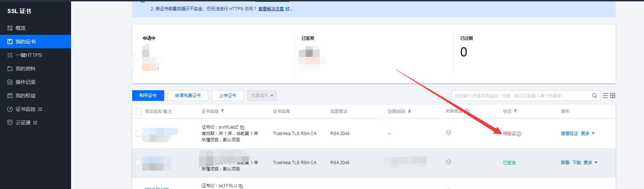Check the second certificate row checkbox

point(139,163)
